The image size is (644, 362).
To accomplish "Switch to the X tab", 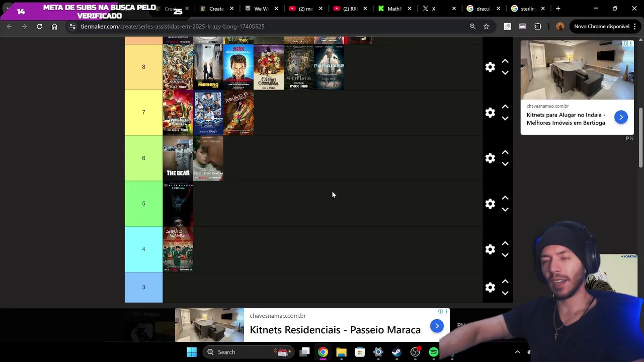I will 438,9.
